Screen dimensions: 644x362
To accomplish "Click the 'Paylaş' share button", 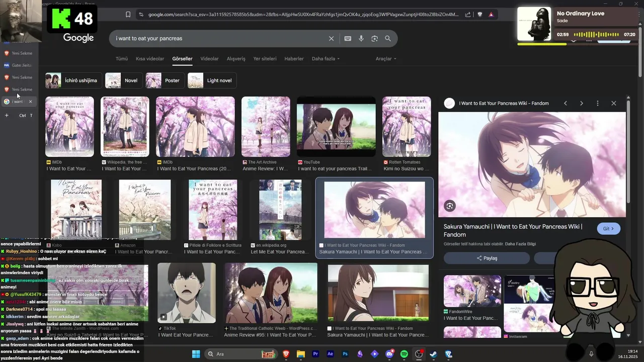I will [487, 258].
